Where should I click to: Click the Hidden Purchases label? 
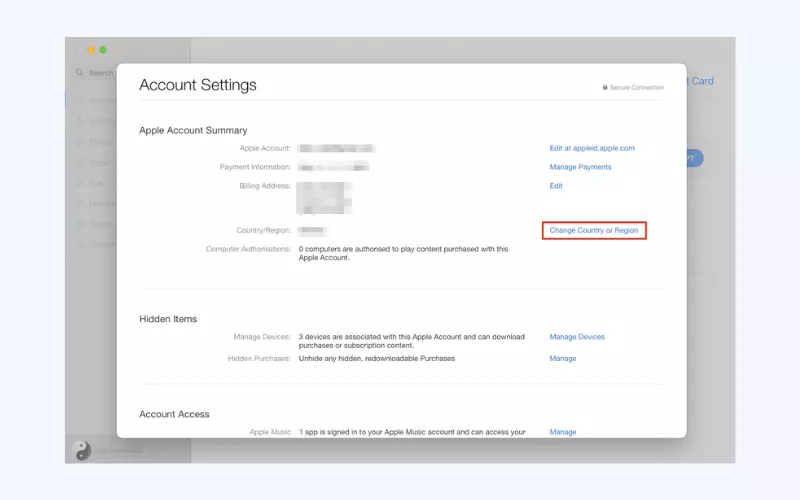pyautogui.click(x=259, y=359)
